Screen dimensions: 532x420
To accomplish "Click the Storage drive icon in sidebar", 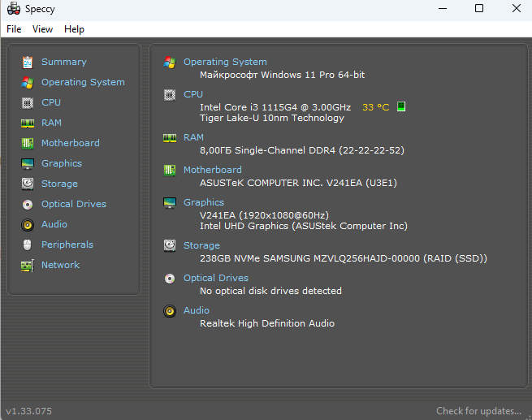I will 28,184.
